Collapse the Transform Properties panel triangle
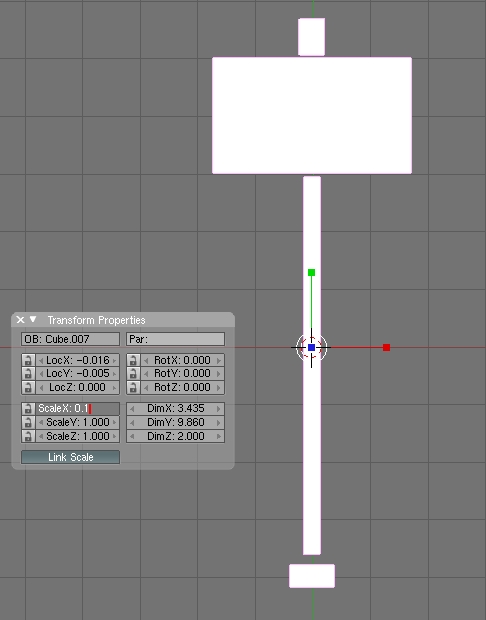This screenshot has width=486, height=620. (33, 319)
